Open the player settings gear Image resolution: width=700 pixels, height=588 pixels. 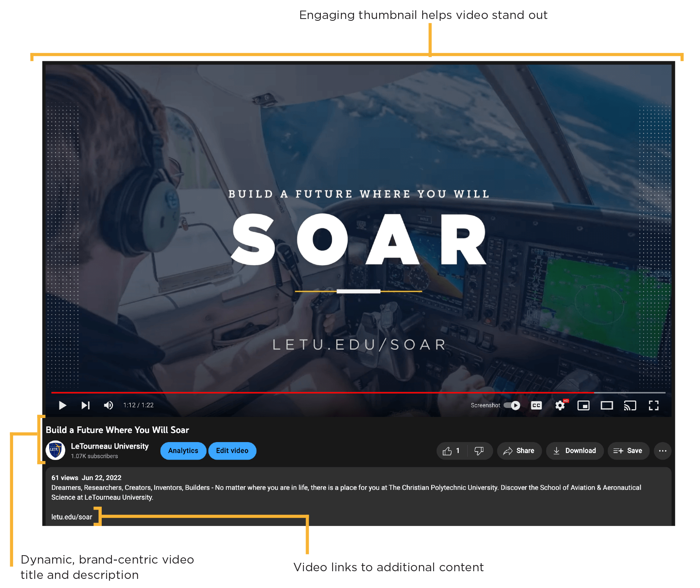tap(560, 405)
